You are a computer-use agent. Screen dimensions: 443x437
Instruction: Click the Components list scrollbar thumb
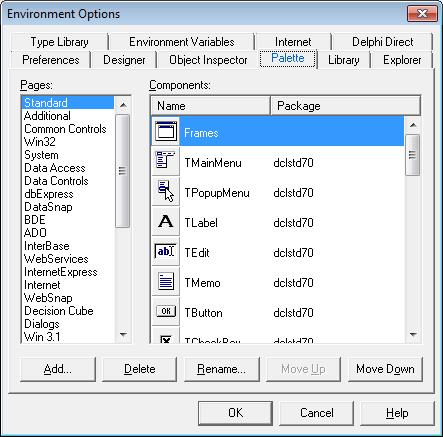pos(413,155)
